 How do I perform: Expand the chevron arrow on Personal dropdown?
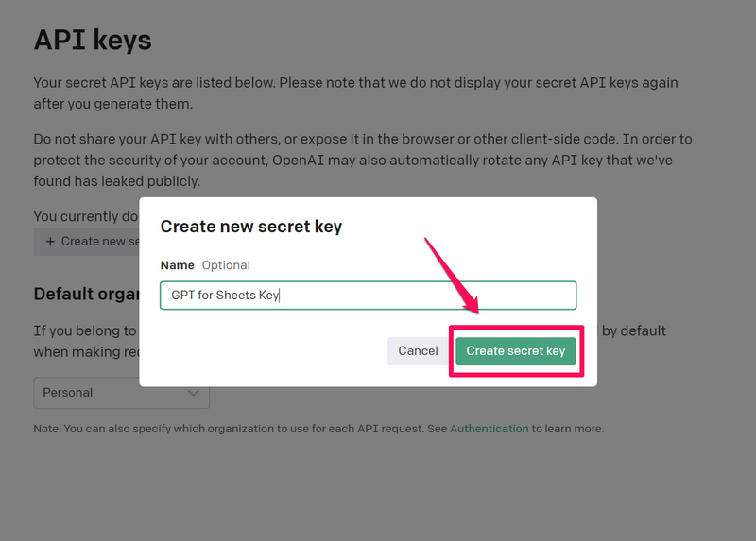[x=194, y=393]
